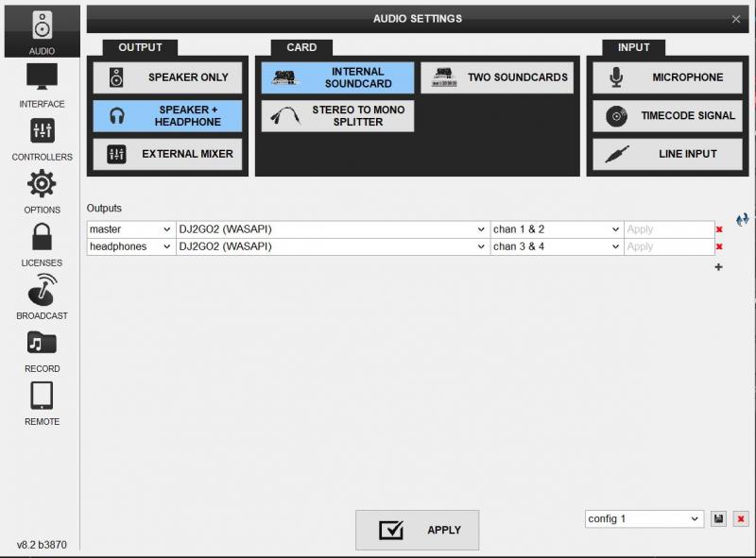Save the config with floppy disk icon

[718, 519]
